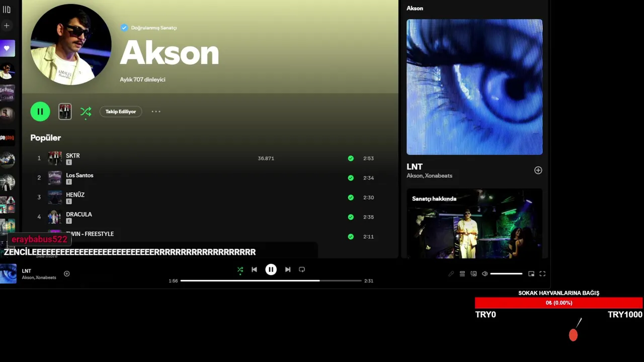Click the SKTR album cover thumbnail
The width and height of the screenshot is (644, 362).
[x=55, y=158]
